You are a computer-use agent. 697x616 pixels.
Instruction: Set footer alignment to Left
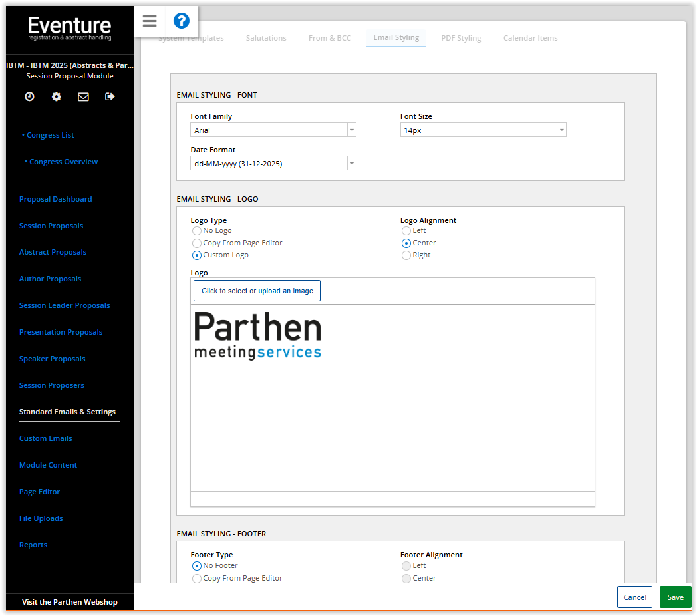click(406, 566)
